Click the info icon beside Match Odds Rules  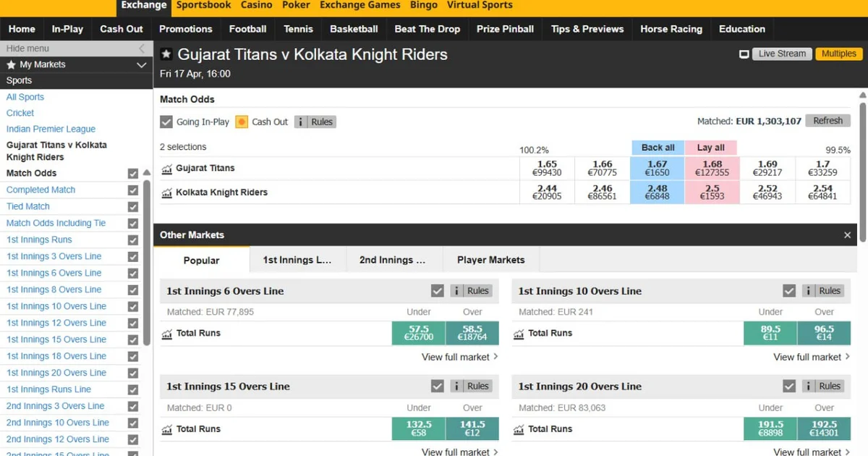(302, 122)
